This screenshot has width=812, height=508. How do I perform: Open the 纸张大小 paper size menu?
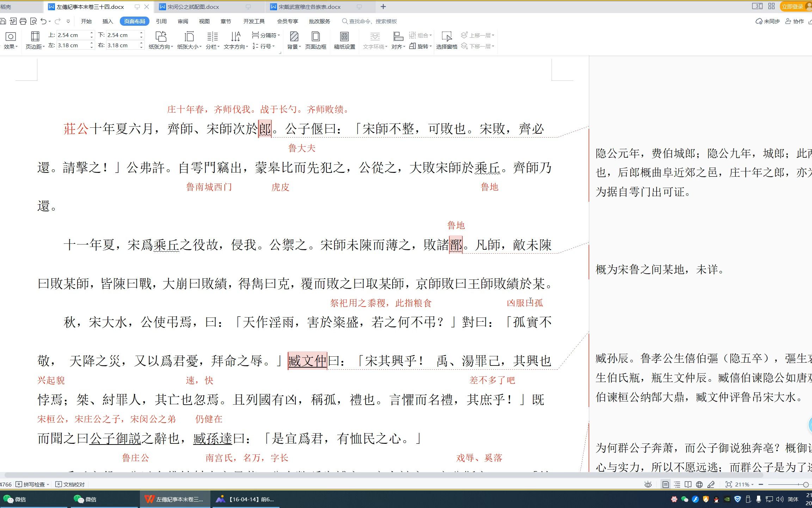tap(189, 40)
